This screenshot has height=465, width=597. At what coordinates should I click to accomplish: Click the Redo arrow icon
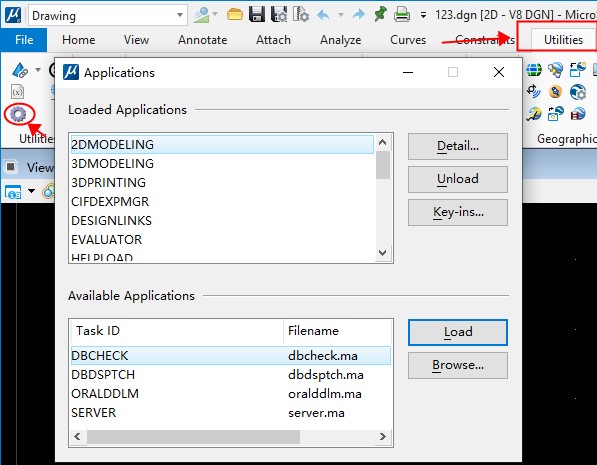pyautogui.click(x=359, y=15)
